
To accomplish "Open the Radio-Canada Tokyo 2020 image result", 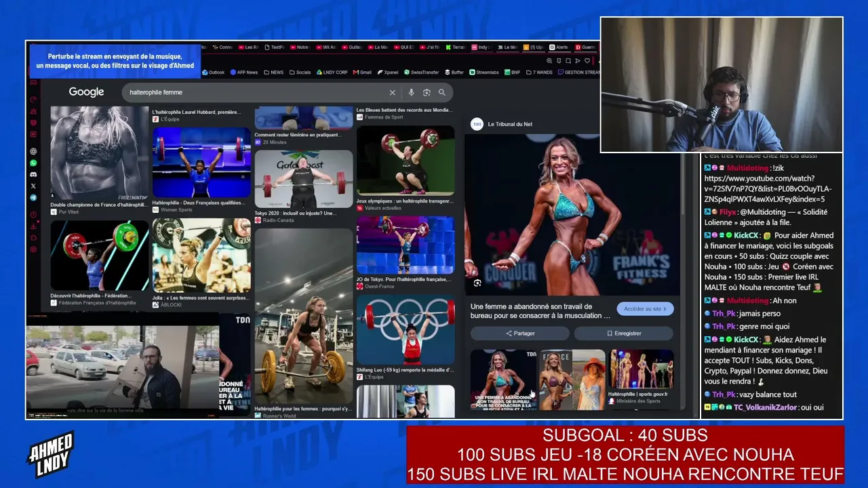I will (x=304, y=180).
